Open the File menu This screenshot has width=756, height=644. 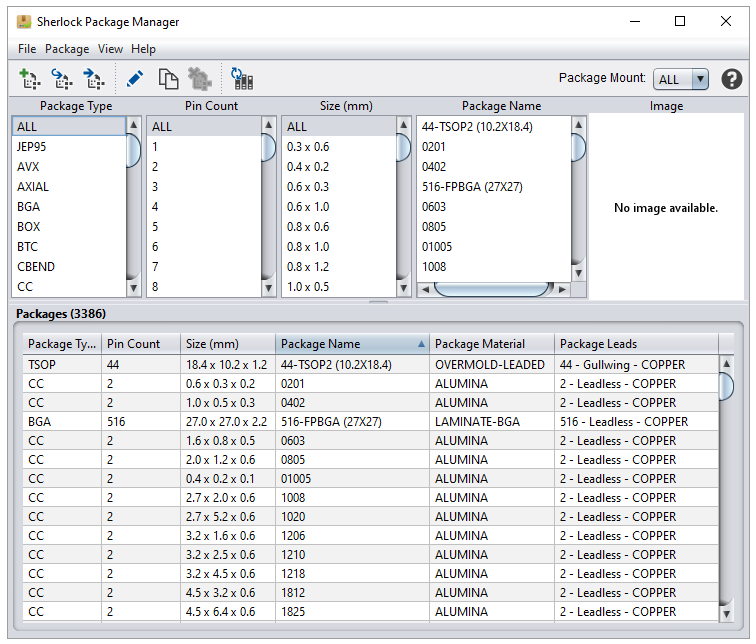pyautogui.click(x=27, y=49)
